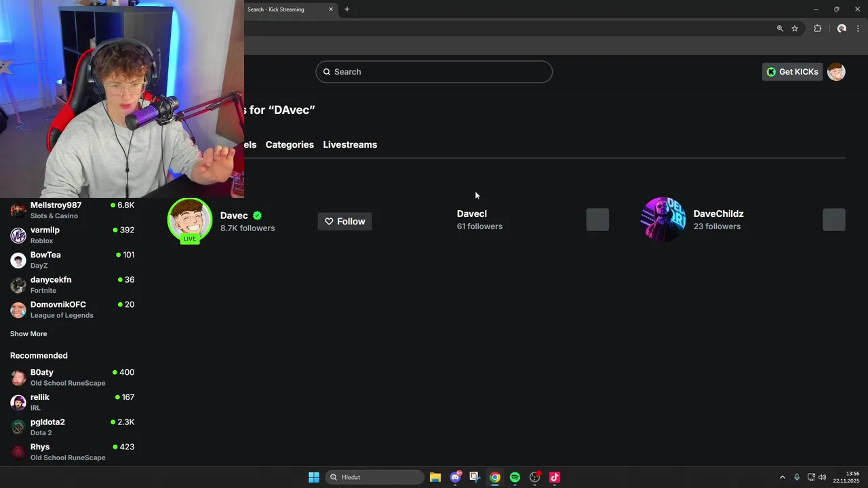This screenshot has height=488, width=868.
Task: Expand the sidebar with Show More
Action: click(x=28, y=333)
